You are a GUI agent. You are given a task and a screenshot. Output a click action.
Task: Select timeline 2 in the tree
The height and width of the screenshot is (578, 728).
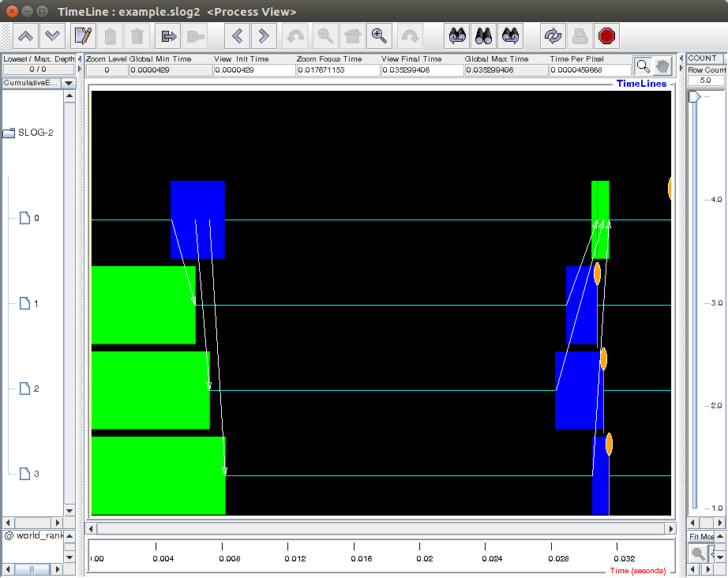click(x=29, y=388)
